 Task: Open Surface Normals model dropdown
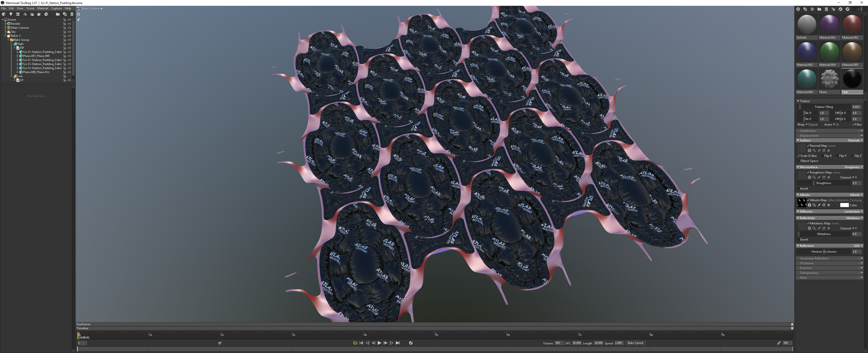pos(855,140)
